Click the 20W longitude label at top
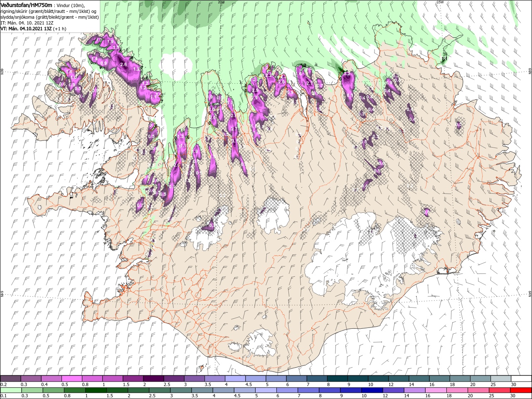 221,2
